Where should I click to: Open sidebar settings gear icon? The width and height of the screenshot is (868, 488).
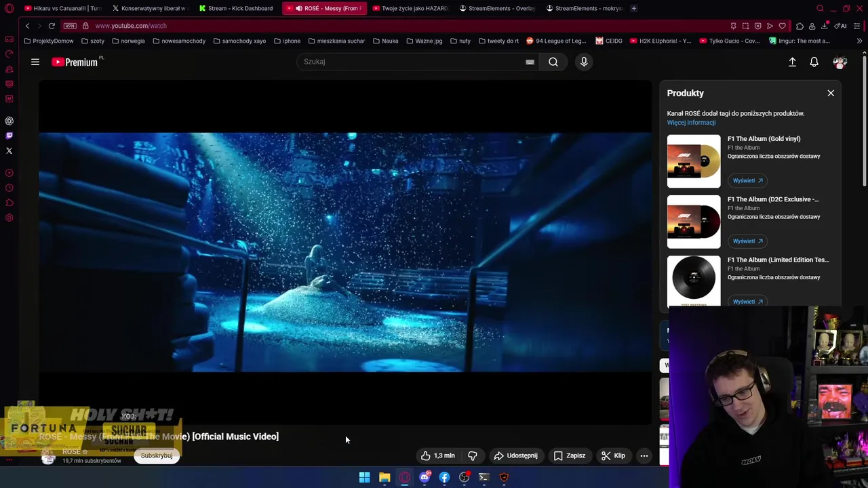pos(9,218)
